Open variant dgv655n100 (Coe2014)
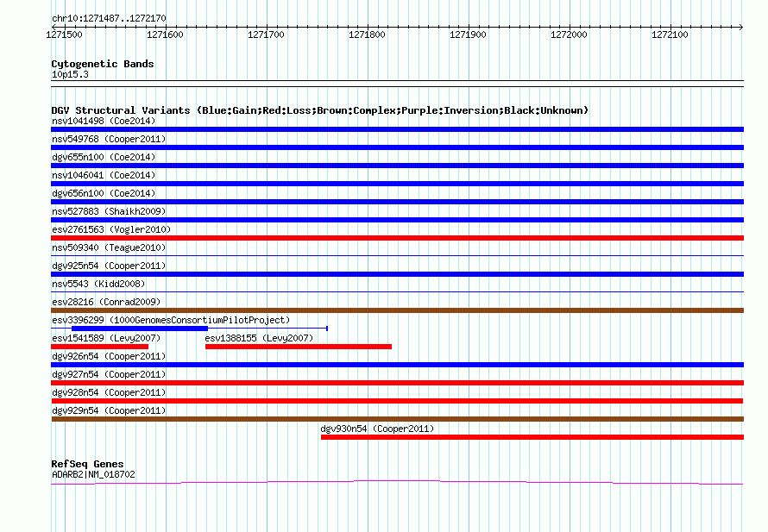The image size is (768, 532). [104, 157]
